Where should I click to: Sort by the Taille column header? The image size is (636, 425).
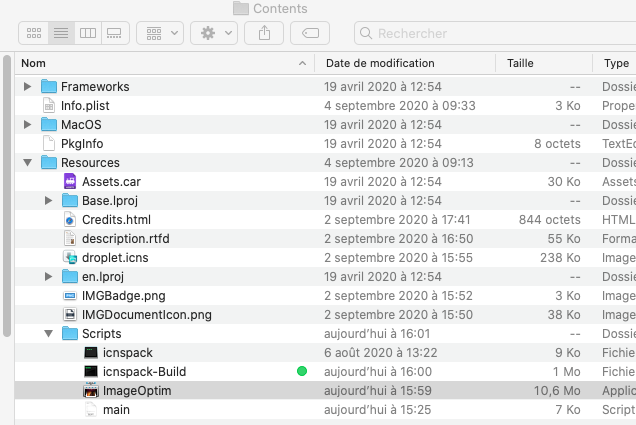click(544, 63)
